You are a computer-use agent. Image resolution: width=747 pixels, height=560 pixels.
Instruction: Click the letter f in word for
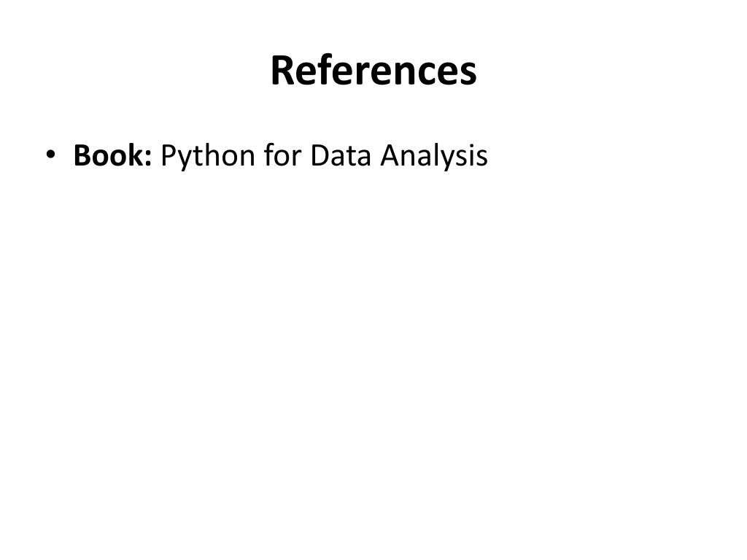(x=268, y=155)
